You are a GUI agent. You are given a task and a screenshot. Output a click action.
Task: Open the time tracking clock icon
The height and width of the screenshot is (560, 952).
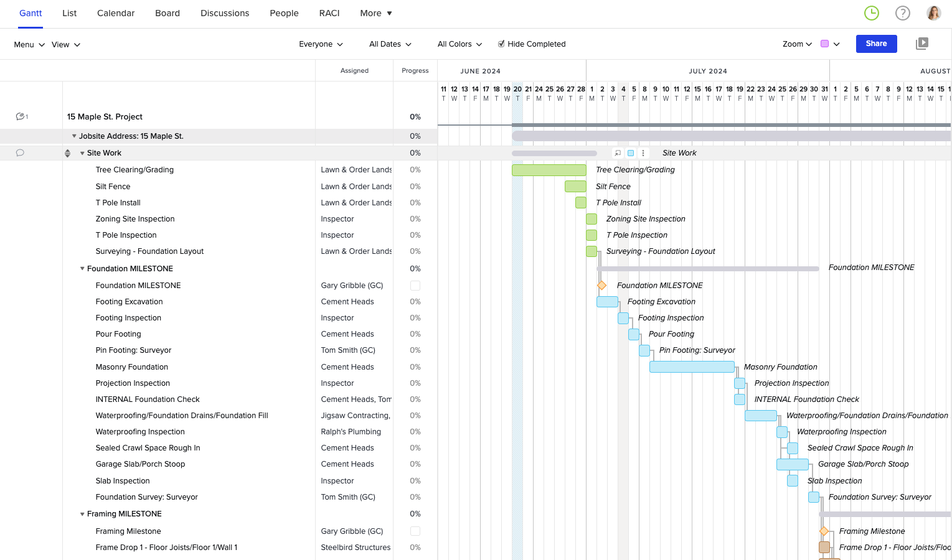point(871,13)
